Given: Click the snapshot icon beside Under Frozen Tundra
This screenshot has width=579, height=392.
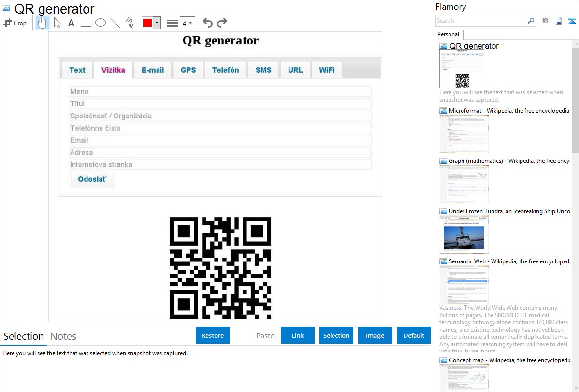Looking at the screenshot, I should 443,211.
